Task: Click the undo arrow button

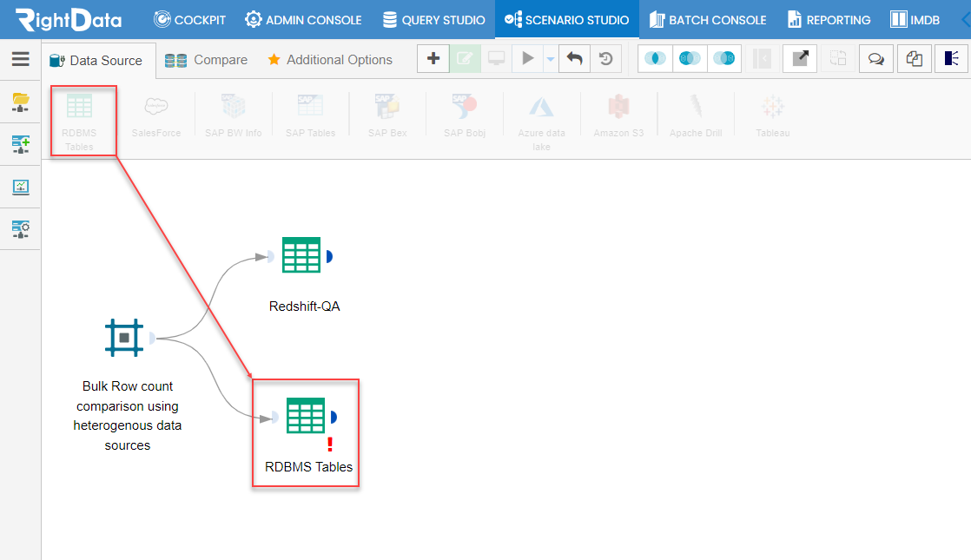Action: tap(575, 59)
